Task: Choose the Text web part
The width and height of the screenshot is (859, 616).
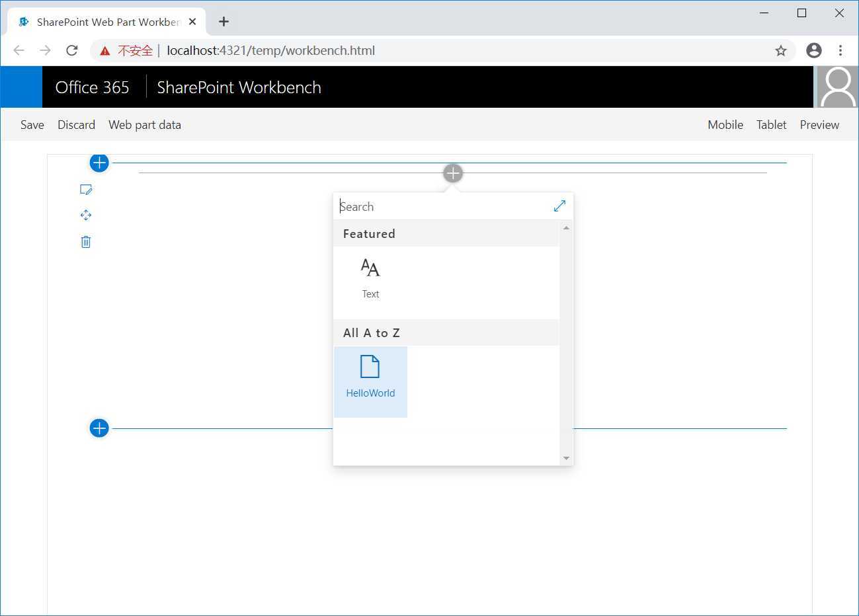Action: (x=370, y=279)
